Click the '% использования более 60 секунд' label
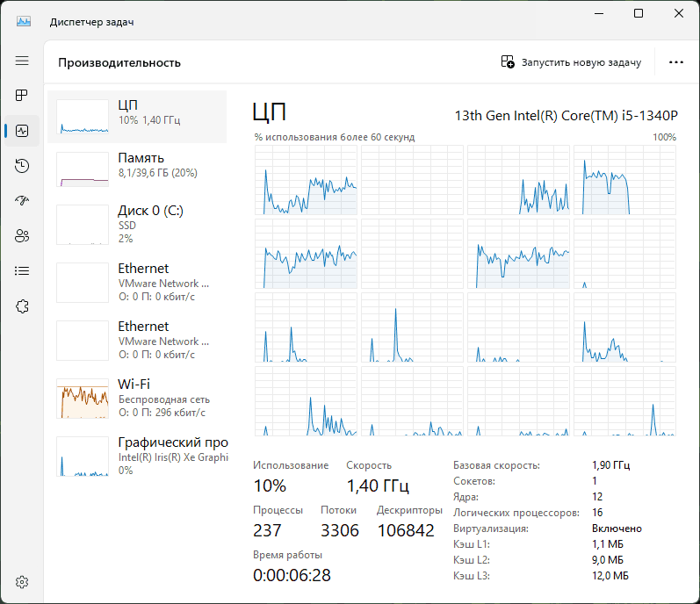The image size is (700, 604). coord(335,137)
